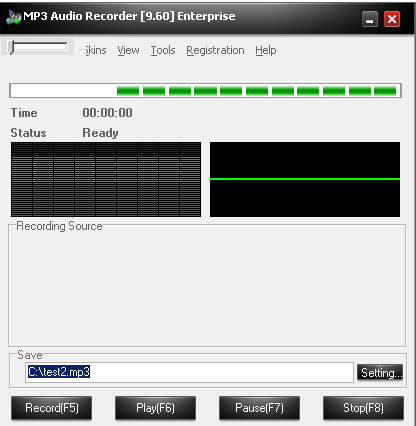This screenshot has height=426, width=416.
Task: Click the black waveform oscilloscope display
Action: (305, 179)
